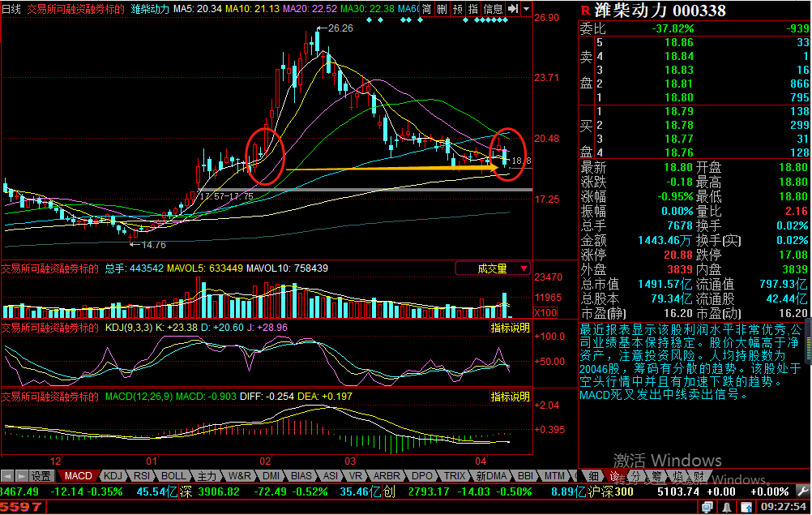Switch to the BBI indicator tab
812x515 pixels.
(525, 475)
